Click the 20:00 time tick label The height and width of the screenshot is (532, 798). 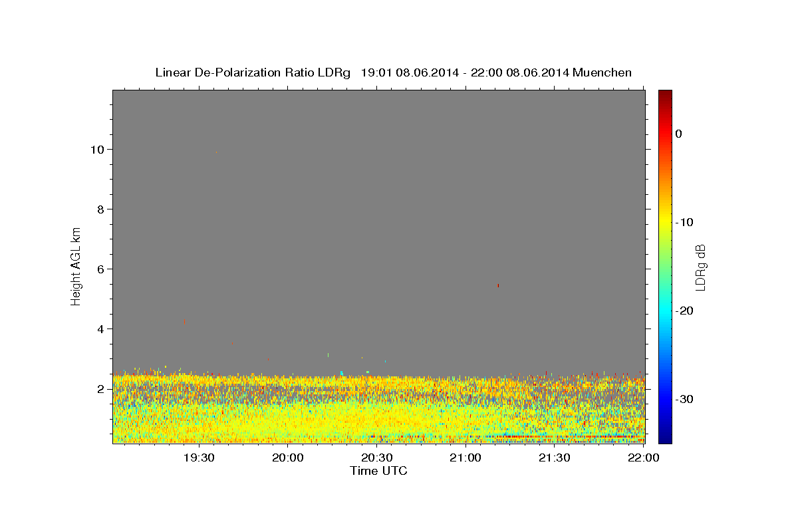pyautogui.click(x=288, y=458)
